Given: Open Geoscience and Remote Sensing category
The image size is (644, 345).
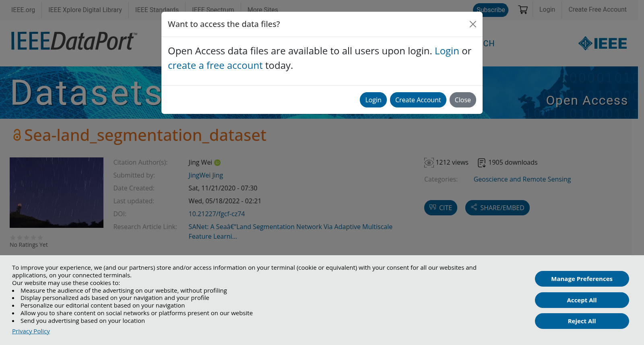Looking at the screenshot, I should click(x=522, y=179).
